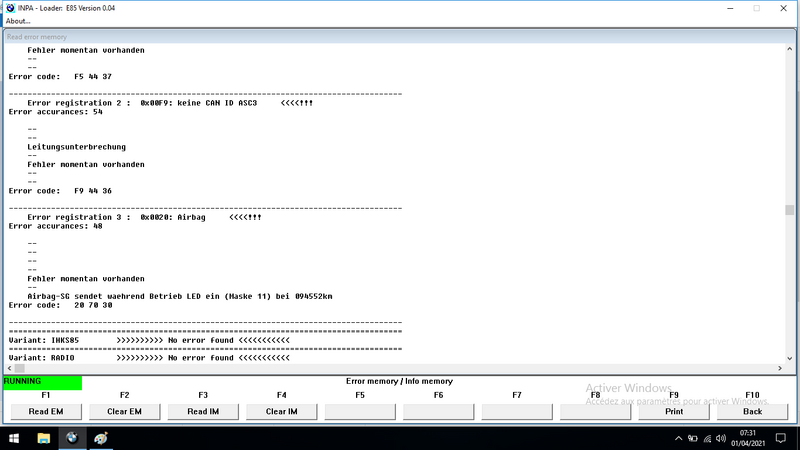Click the 'Error memory / Info memory' label
800x450 pixels.
tap(399, 381)
